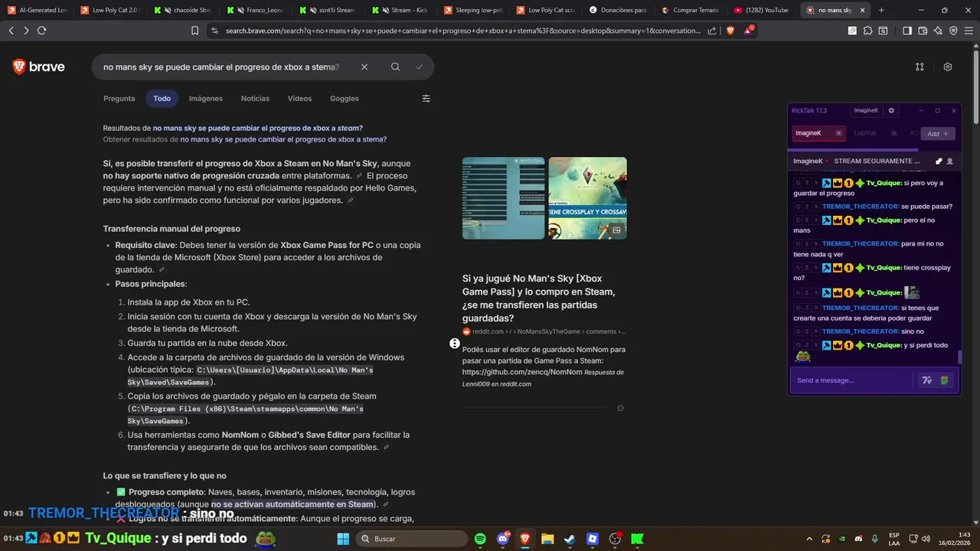This screenshot has height=551, width=980.
Task: Close the ImagineK chat tab in KickTalk
Action: pos(838,133)
